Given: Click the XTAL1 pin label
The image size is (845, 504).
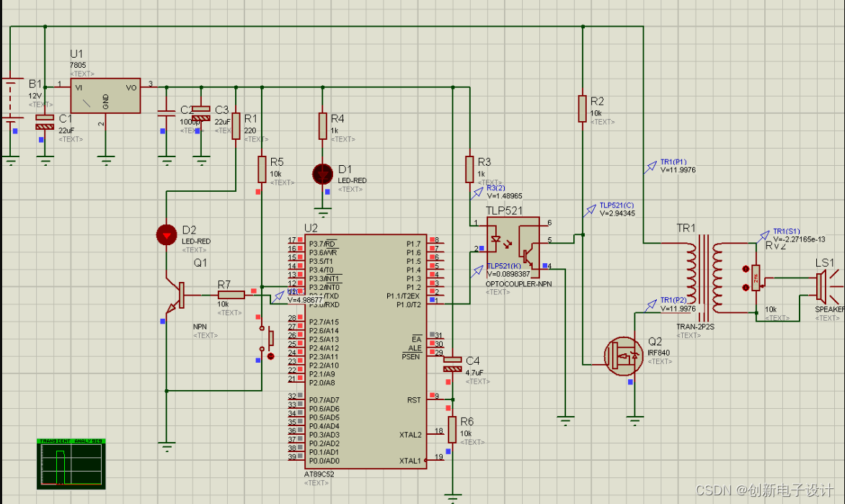Looking at the screenshot, I should coord(410,461).
